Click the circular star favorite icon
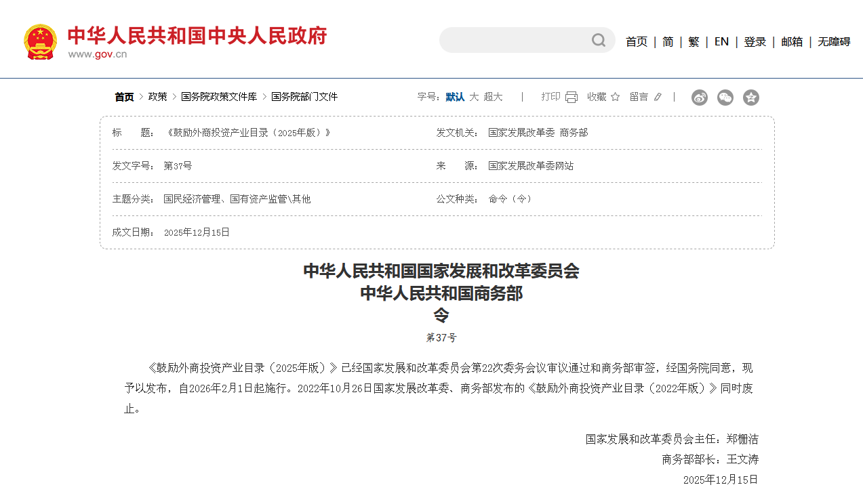863x504 pixels. coord(750,98)
